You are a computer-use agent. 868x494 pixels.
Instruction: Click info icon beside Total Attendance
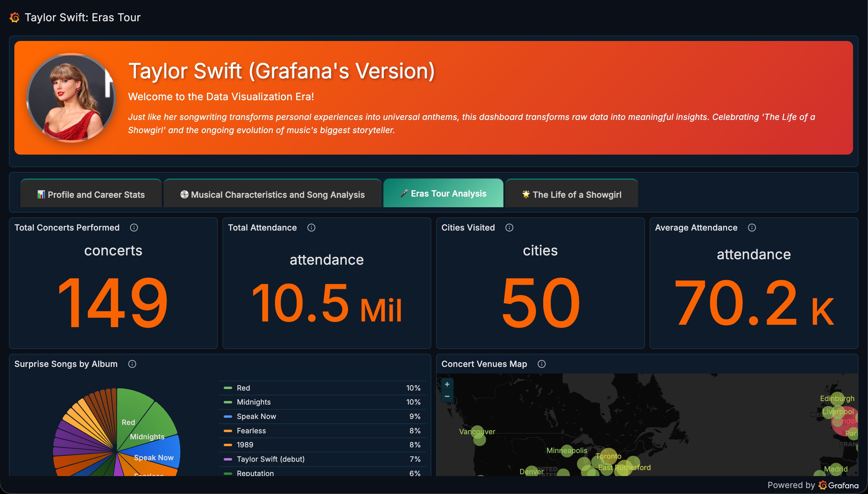click(x=311, y=228)
